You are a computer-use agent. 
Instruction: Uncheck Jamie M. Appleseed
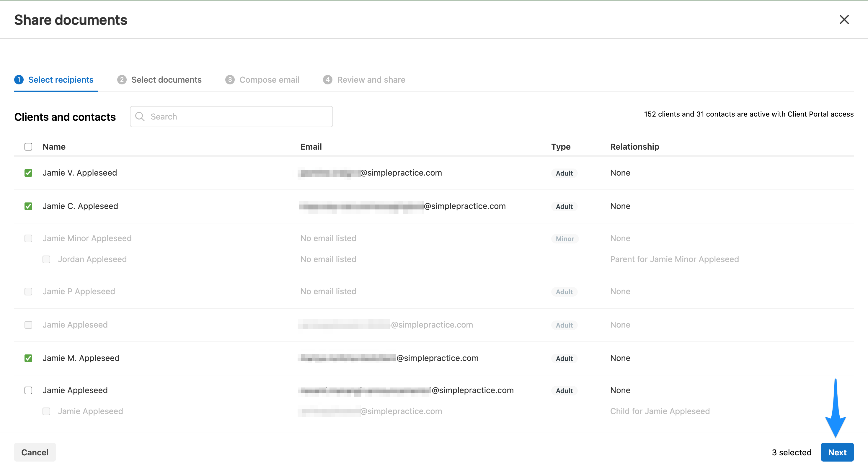(28, 358)
